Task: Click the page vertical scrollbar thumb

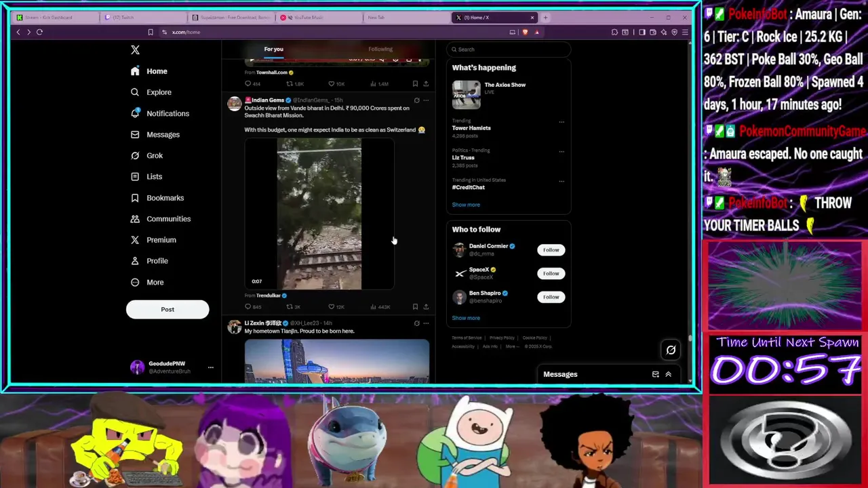Action: [x=690, y=338]
